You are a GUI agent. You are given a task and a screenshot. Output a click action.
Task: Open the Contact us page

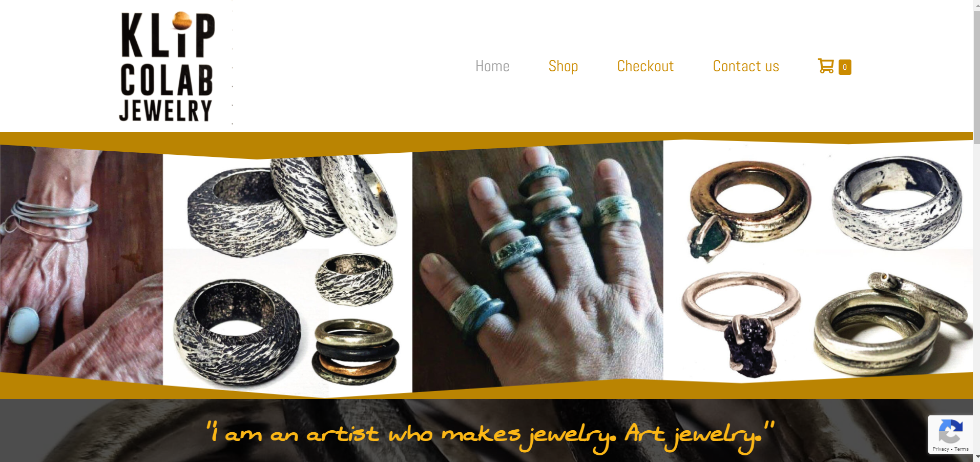746,66
